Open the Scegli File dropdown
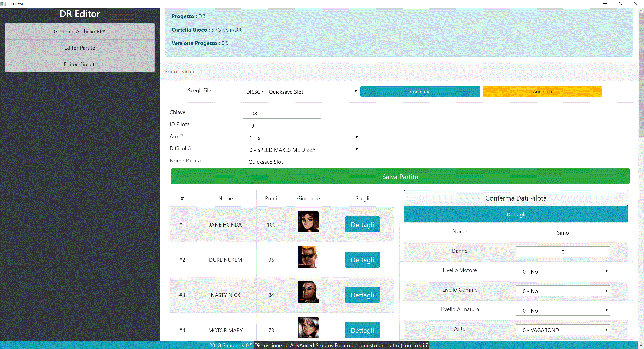Viewport: 644px width, 349px height. (x=299, y=92)
